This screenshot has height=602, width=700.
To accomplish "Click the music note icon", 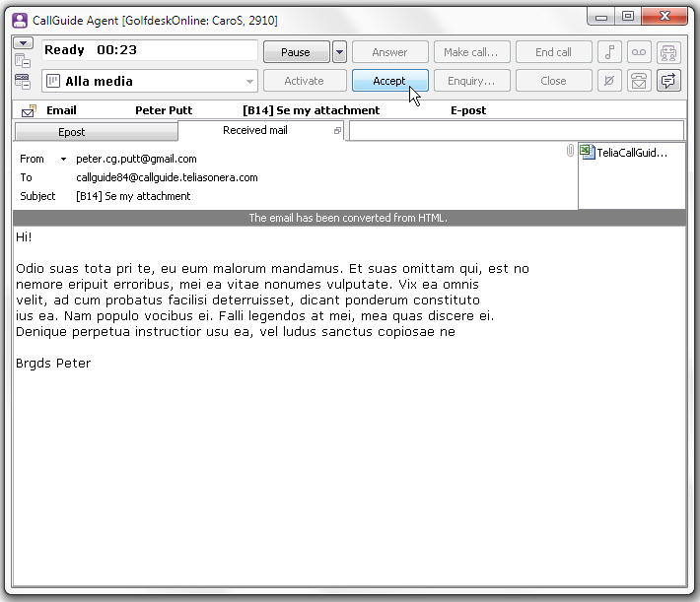I will pos(610,52).
